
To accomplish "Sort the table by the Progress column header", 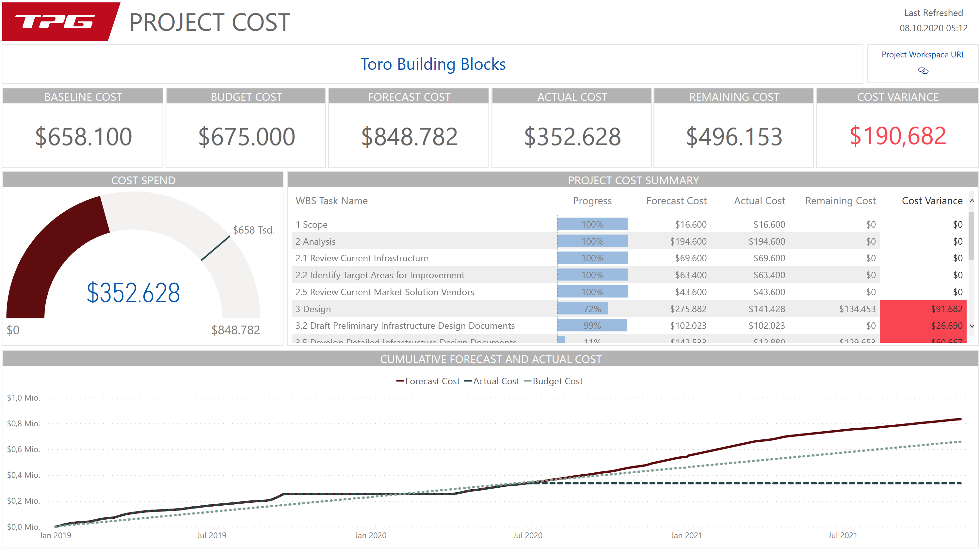I will coord(592,201).
